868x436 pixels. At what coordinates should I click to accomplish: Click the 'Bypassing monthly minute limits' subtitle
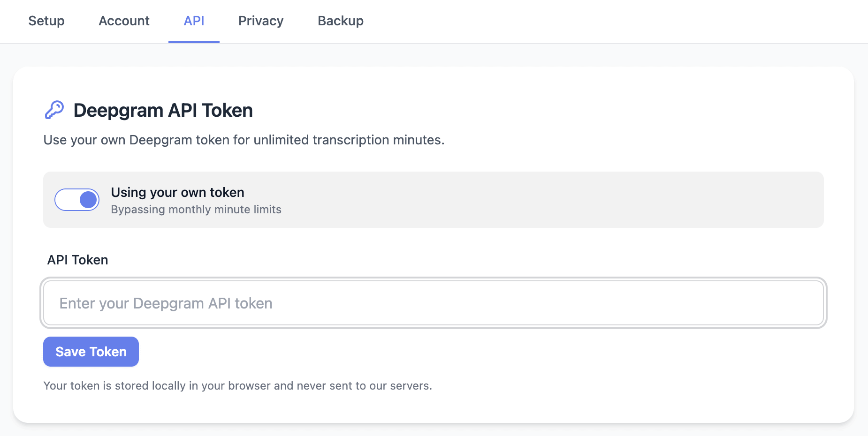pos(195,210)
